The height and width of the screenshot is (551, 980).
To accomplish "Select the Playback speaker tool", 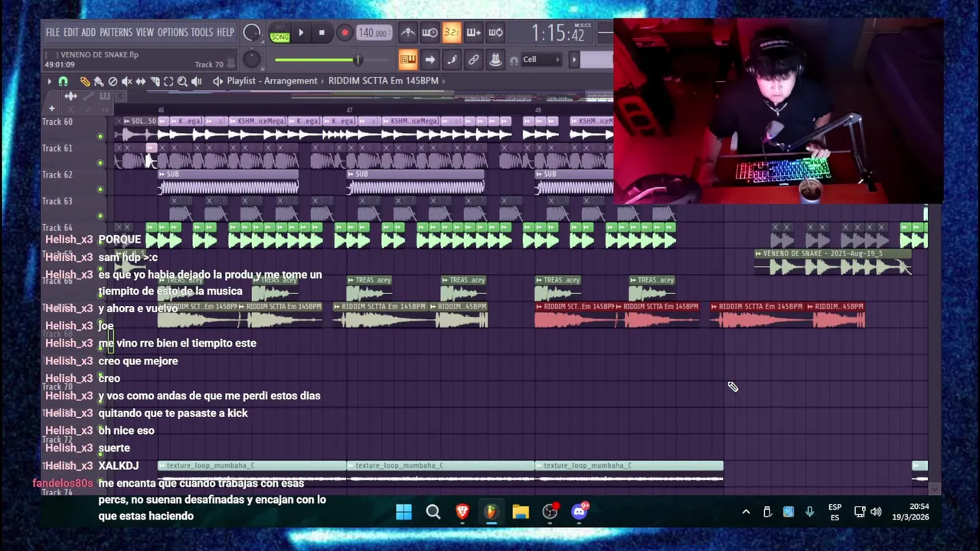I will tap(197, 81).
